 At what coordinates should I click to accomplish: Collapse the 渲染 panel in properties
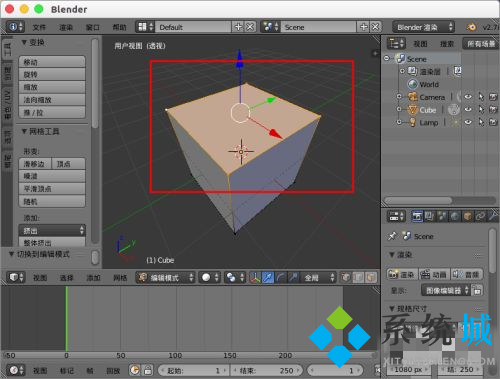click(x=392, y=255)
